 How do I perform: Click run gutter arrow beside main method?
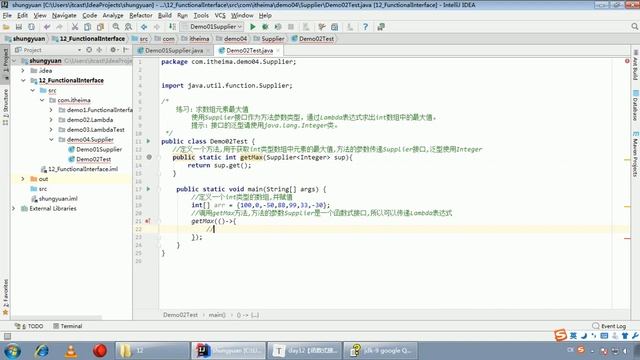(149, 189)
